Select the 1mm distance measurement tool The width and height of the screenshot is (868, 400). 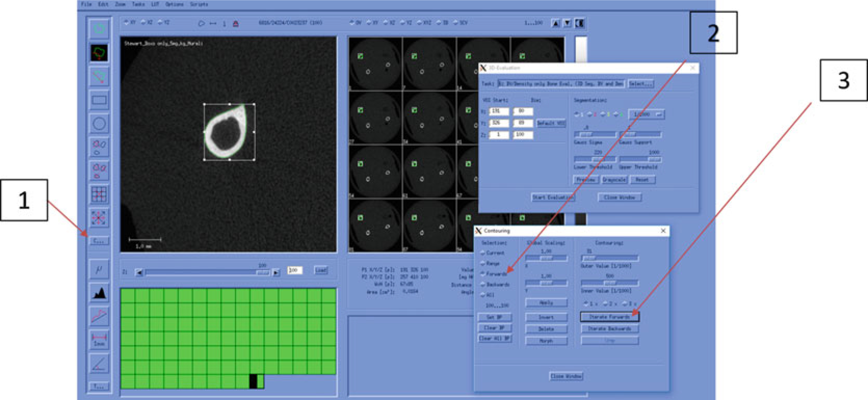coord(99,340)
